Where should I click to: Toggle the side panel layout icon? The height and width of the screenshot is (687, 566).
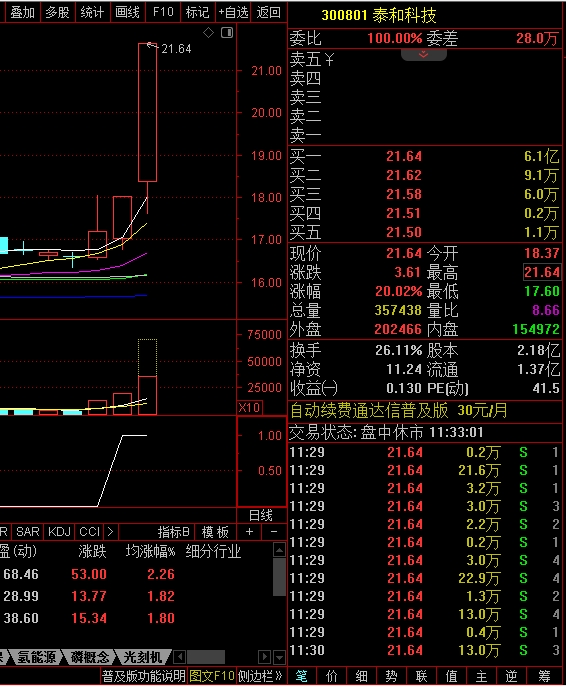click(227, 32)
